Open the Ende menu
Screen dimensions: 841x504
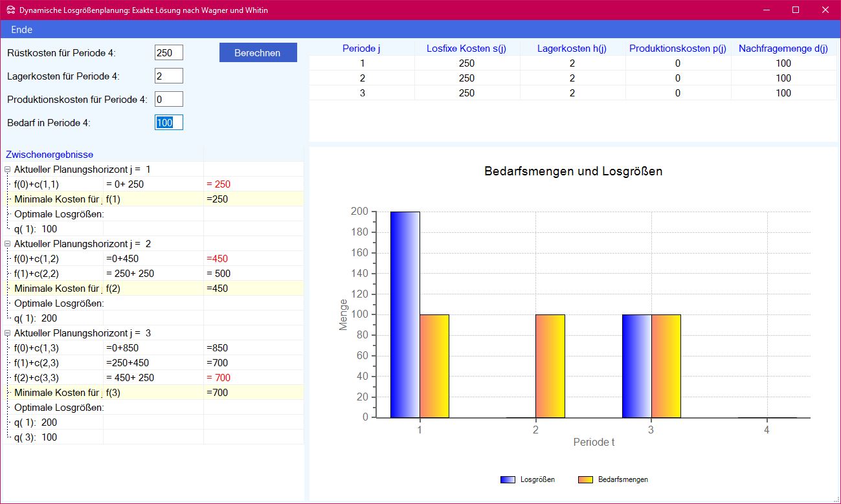21,30
